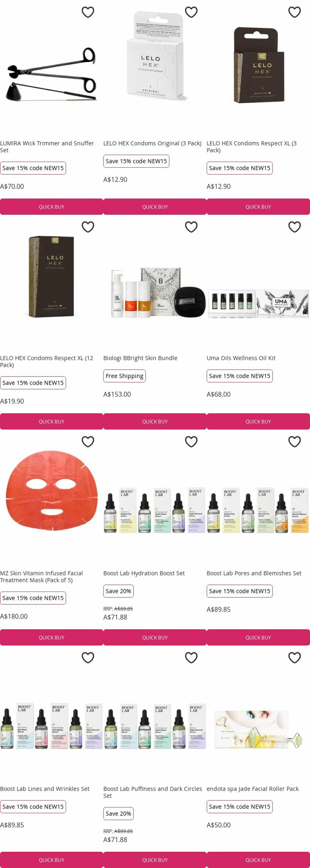This screenshot has width=310, height=868.
Task: Add LUMIRA Wick Trimmer to wishlist heart
Action: click(x=88, y=12)
